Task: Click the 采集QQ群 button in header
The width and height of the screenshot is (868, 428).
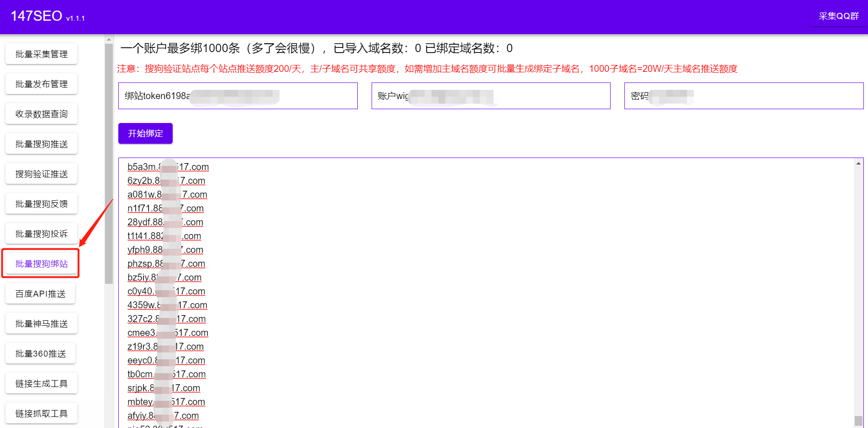Action: click(839, 16)
